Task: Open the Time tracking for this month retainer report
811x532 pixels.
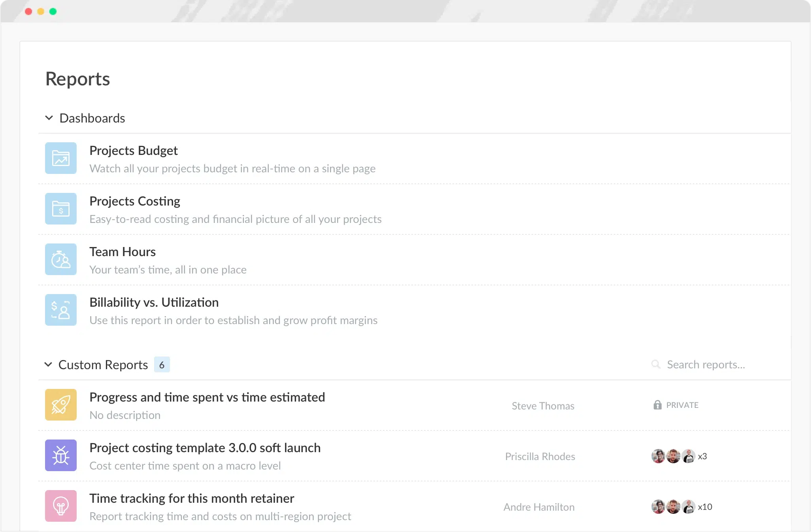Action: click(x=192, y=498)
